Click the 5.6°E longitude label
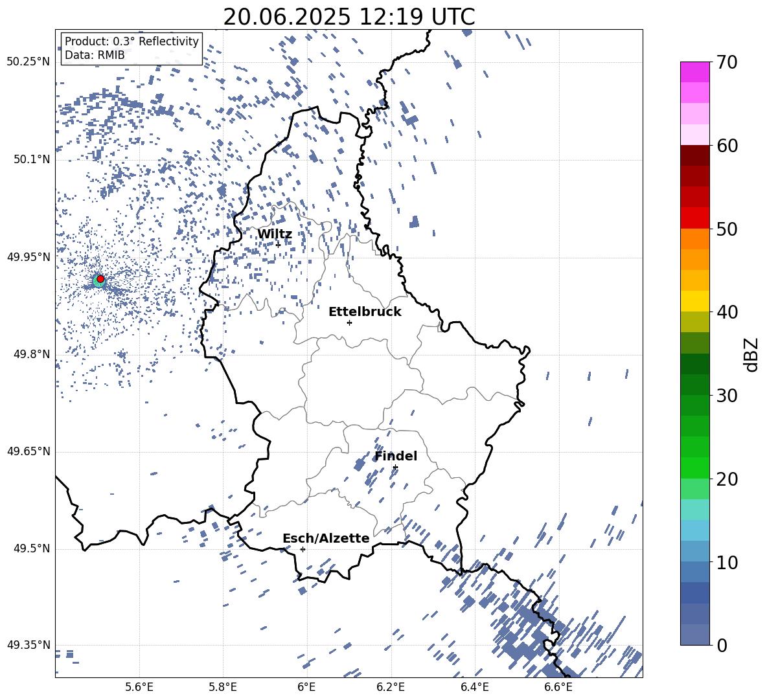This screenshot has width=767, height=700. pyautogui.click(x=139, y=687)
